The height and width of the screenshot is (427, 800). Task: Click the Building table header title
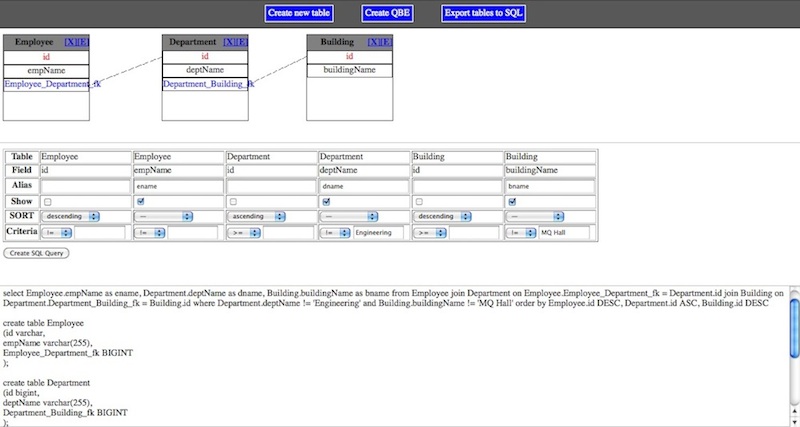(337, 42)
